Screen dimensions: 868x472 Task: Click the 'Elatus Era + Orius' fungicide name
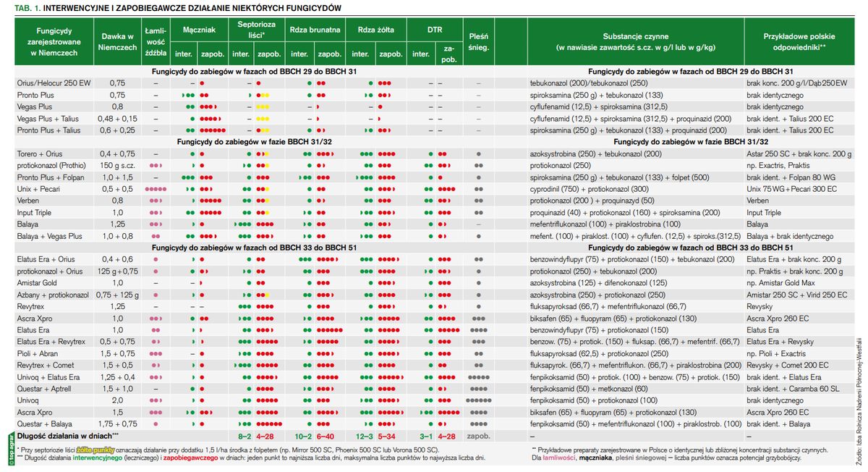click(46, 259)
